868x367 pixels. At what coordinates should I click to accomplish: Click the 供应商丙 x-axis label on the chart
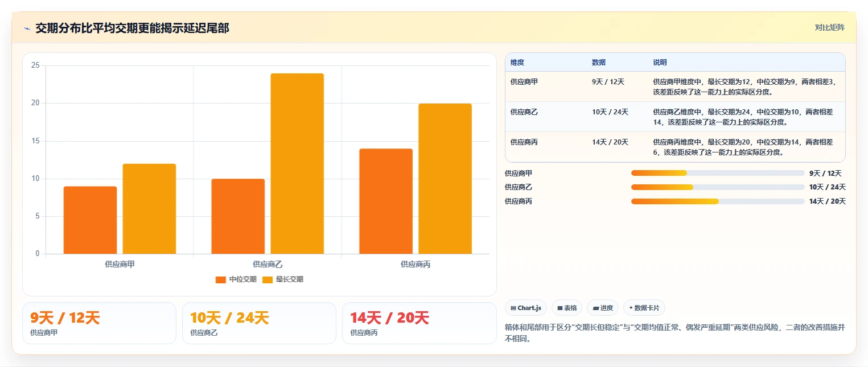(416, 264)
